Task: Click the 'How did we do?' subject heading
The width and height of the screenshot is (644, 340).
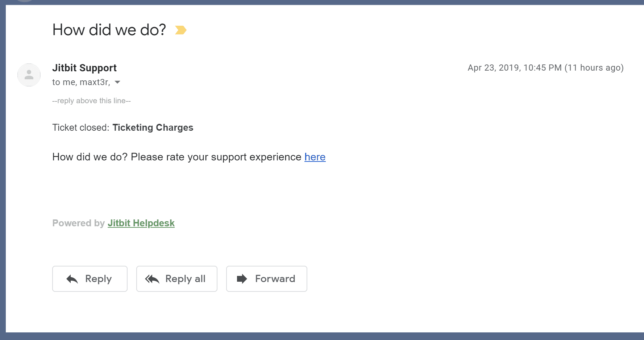Action: (109, 30)
